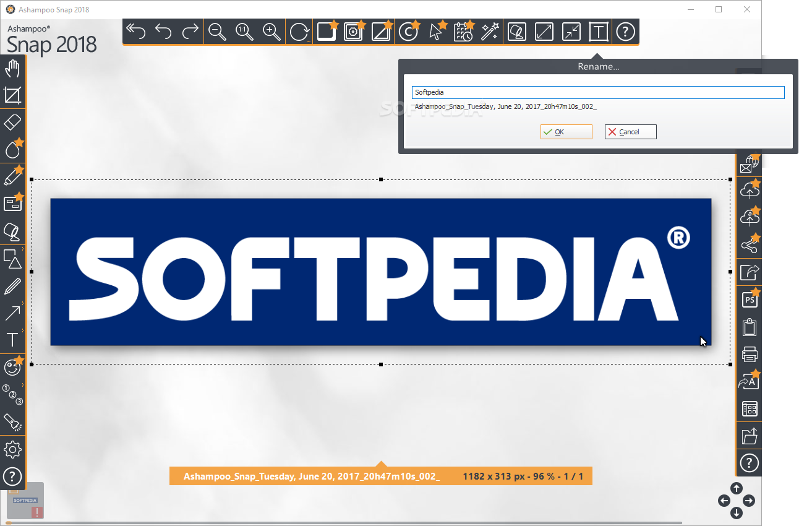Select the crop tool
The width and height of the screenshot is (812, 526).
point(12,95)
